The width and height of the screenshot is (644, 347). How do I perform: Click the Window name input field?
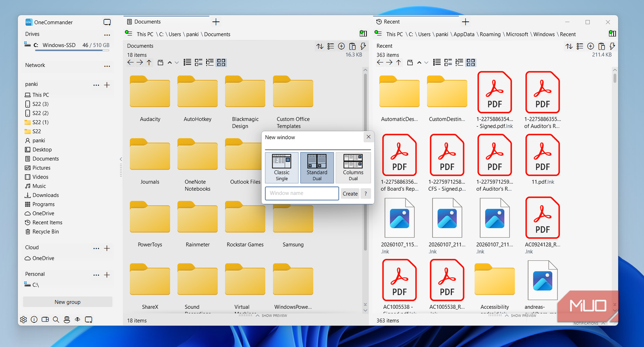[302, 193]
